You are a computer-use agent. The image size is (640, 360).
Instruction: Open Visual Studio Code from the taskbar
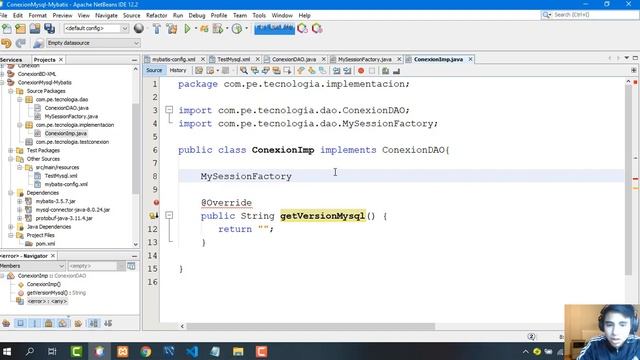(191, 351)
